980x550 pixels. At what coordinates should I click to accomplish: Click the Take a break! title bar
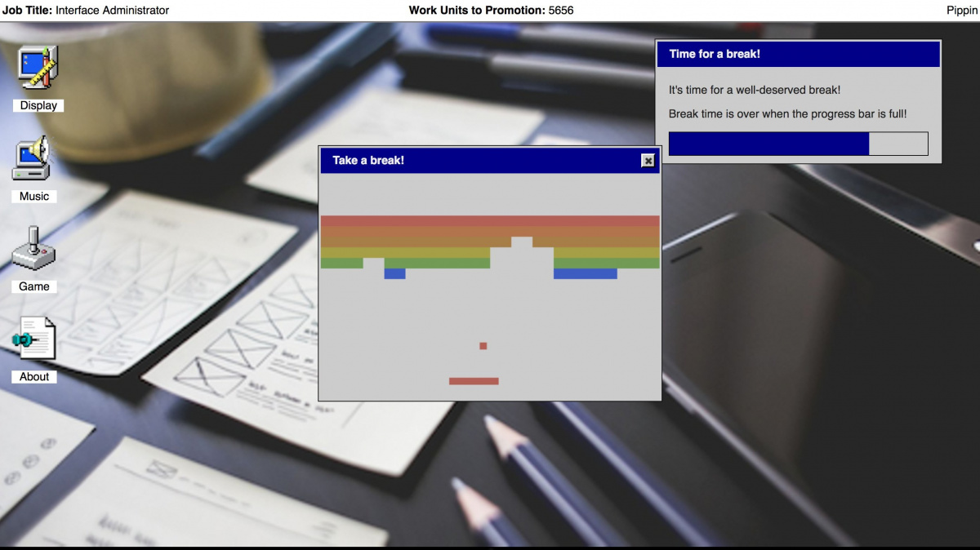pyautogui.click(x=482, y=161)
